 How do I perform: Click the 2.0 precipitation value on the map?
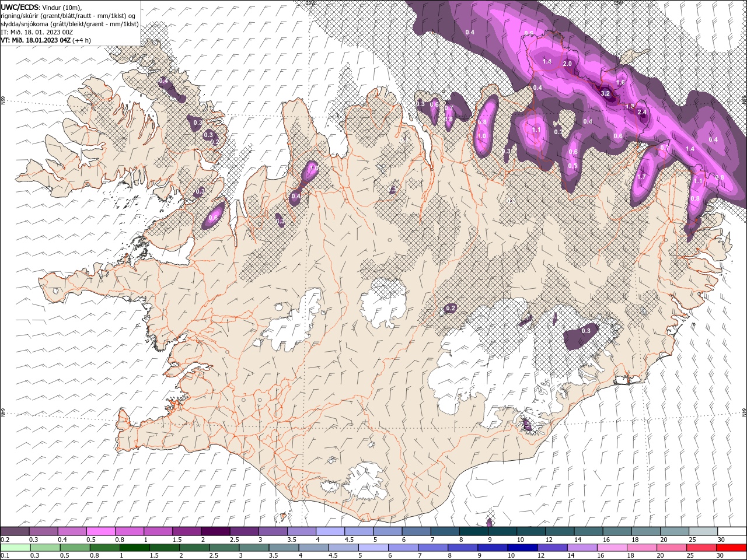click(x=567, y=64)
